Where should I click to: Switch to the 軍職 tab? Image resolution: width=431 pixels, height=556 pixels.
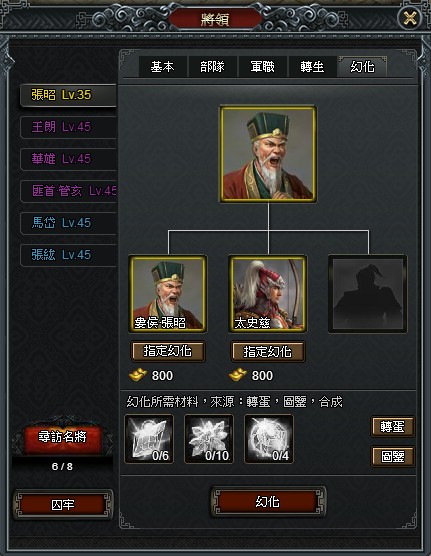pos(263,66)
